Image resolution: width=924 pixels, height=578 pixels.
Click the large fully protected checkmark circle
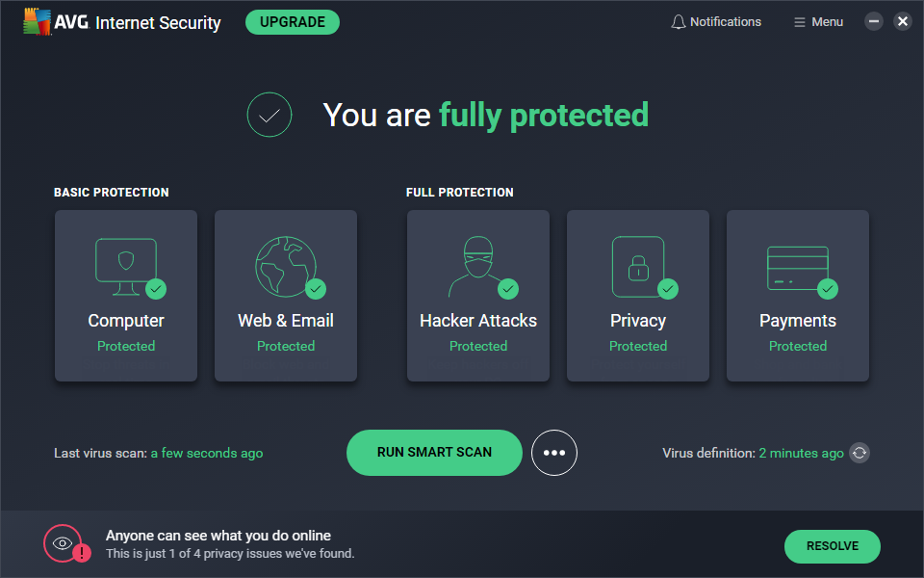click(269, 116)
